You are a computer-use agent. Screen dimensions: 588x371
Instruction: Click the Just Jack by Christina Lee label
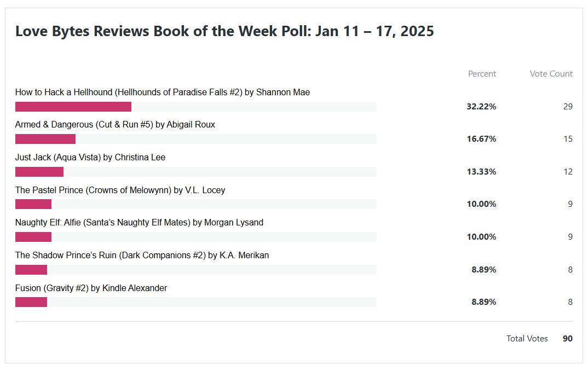tap(90, 158)
